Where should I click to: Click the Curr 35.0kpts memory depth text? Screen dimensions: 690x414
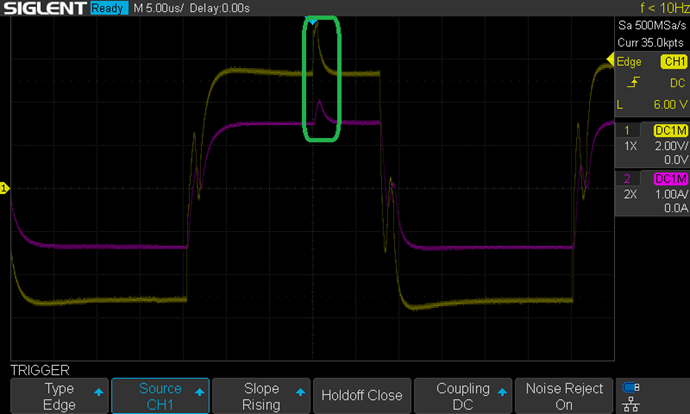650,43
